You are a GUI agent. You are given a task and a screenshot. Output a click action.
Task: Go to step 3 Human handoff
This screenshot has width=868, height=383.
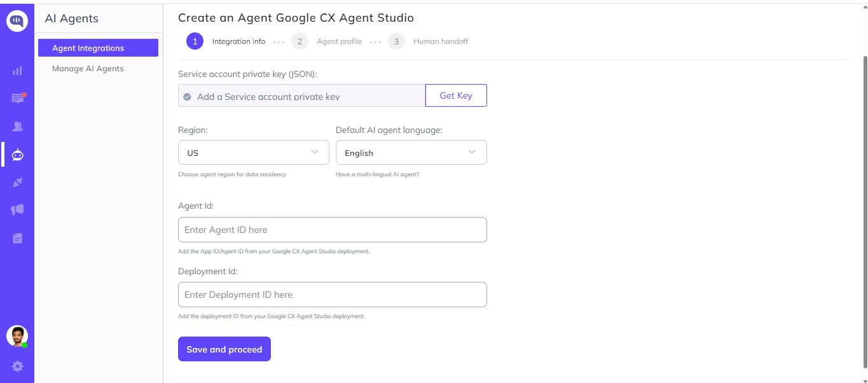tap(428, 41)
